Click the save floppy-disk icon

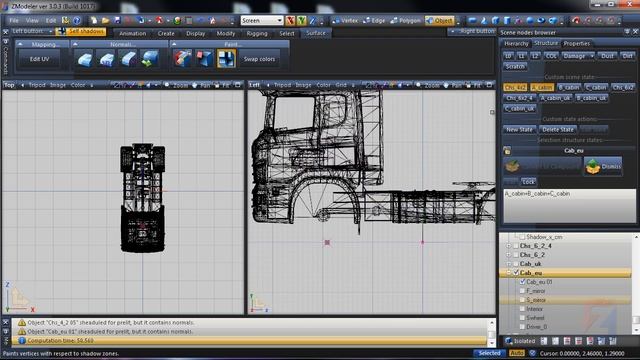[x=117, y=20]
